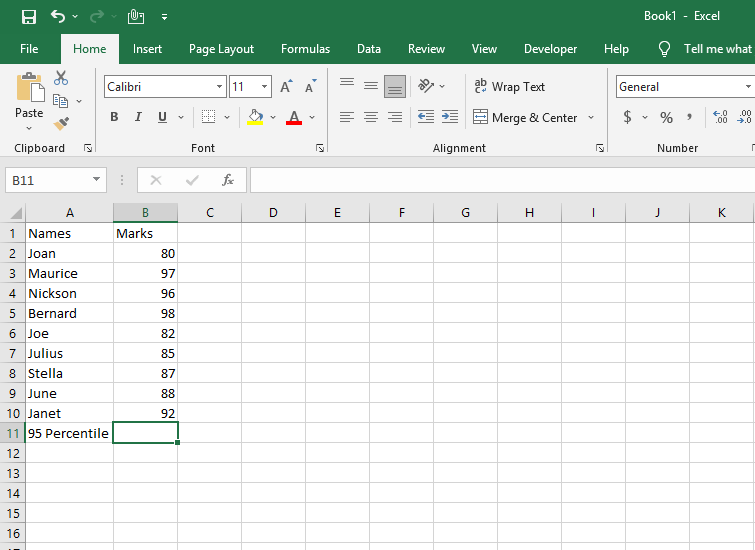The width and height of the screenshot is (755, 550).
Task: Click Merge & Center
Action: pyautogui.click(x=525, y=118)
